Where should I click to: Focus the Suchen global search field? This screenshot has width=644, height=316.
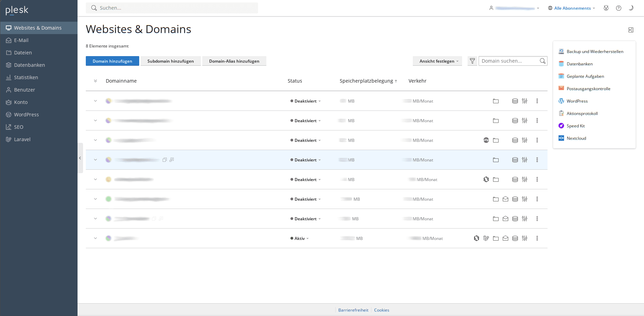pos(172,8)
